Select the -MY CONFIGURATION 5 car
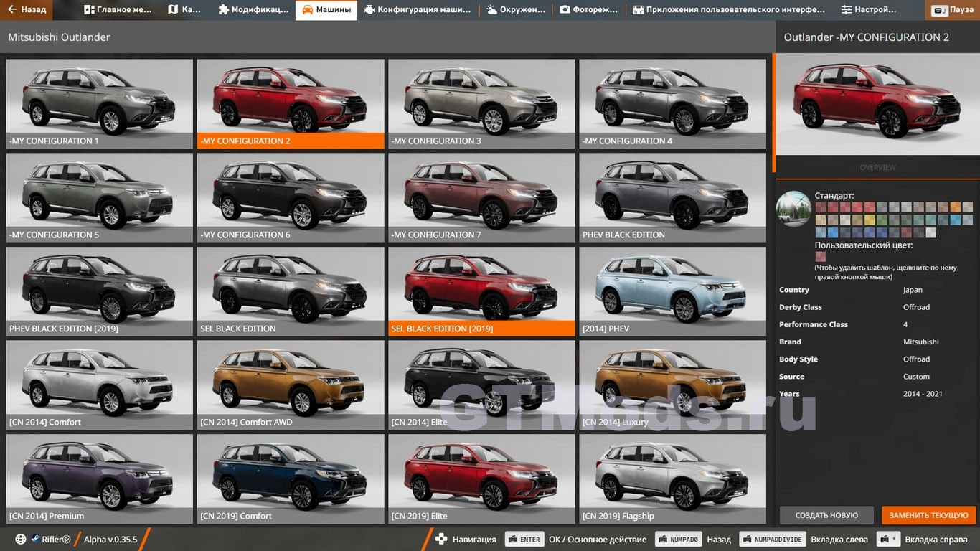Viewport: 980px width, 551px height. pos(100,197)
